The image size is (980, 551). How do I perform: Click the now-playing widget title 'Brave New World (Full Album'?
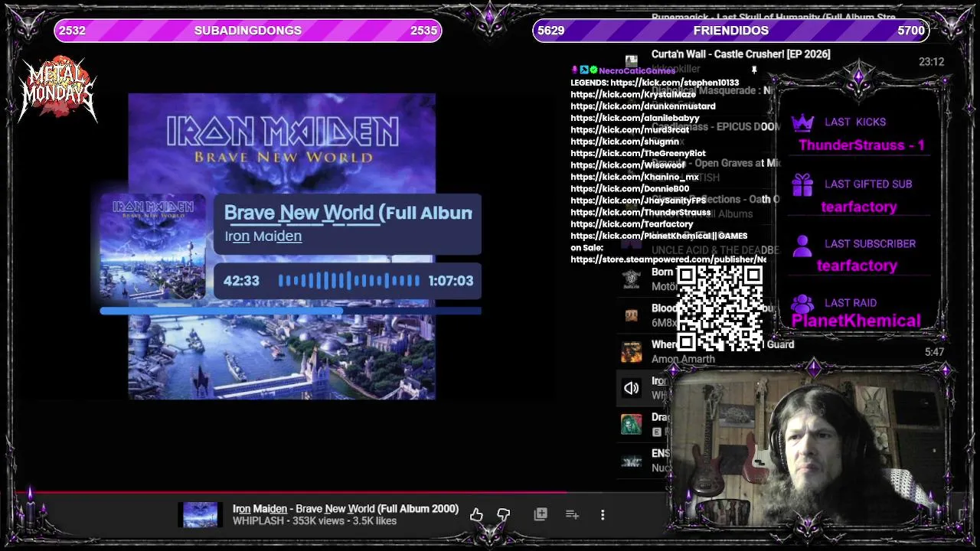[x=348, y=213]
